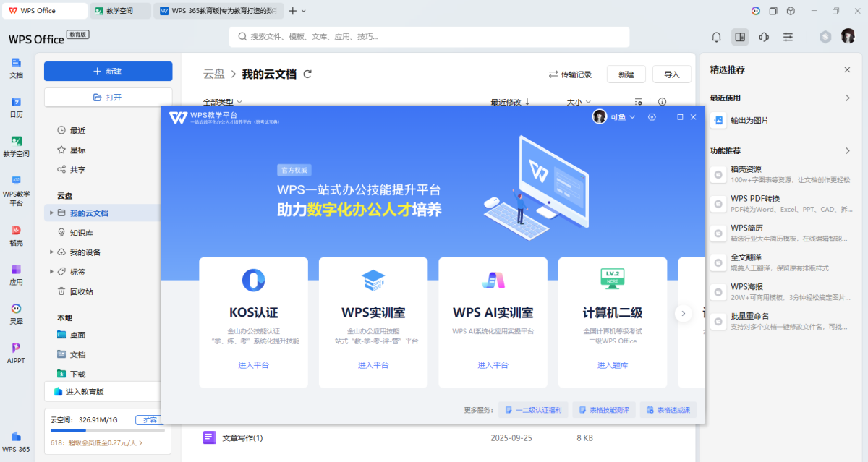The height and width of the screenshot is (462, 868).
Task: Click 进入平台 under KOS认证
Action: [x=253, y=365]
